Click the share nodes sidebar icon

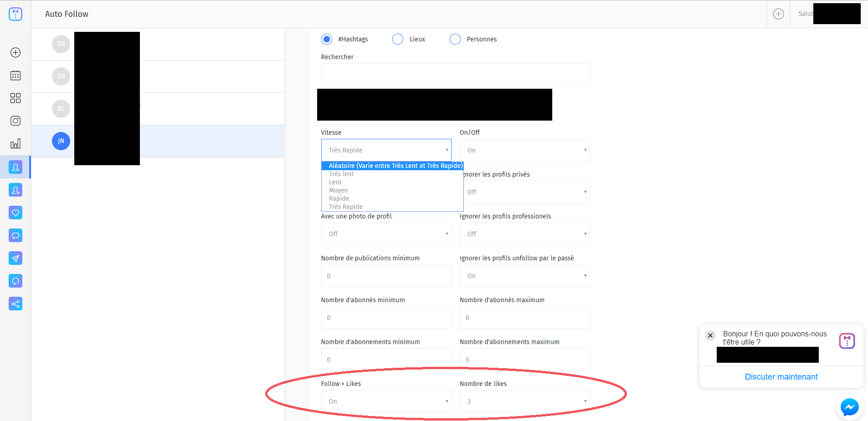[15, 304]
